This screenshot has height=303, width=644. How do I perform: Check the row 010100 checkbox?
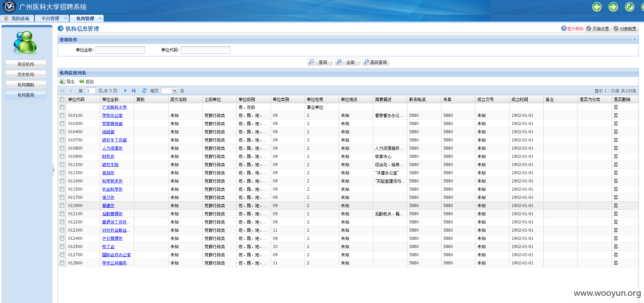(x=62, y=115)
